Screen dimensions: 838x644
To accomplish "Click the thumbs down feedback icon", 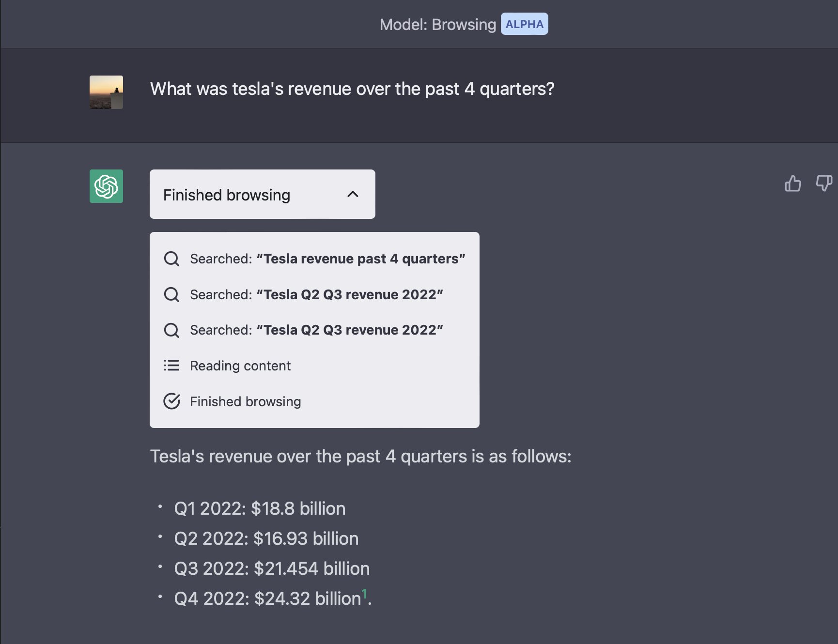I will click(x=823, y=184).
